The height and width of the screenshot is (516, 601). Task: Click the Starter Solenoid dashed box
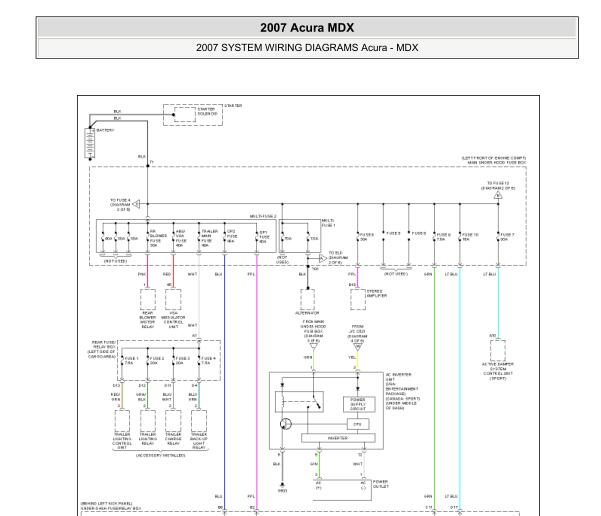[x=185, y=114]
